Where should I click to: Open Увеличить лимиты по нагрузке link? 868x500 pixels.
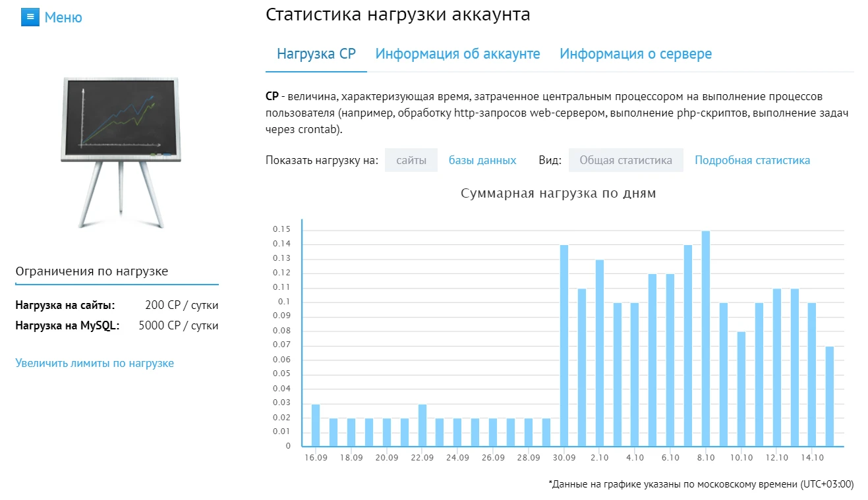(95, 363)
